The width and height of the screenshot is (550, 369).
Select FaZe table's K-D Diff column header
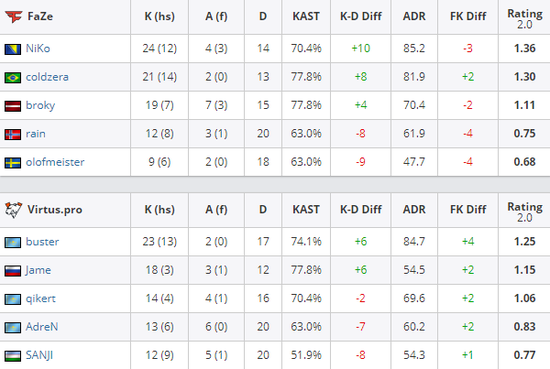coord(361,16)
